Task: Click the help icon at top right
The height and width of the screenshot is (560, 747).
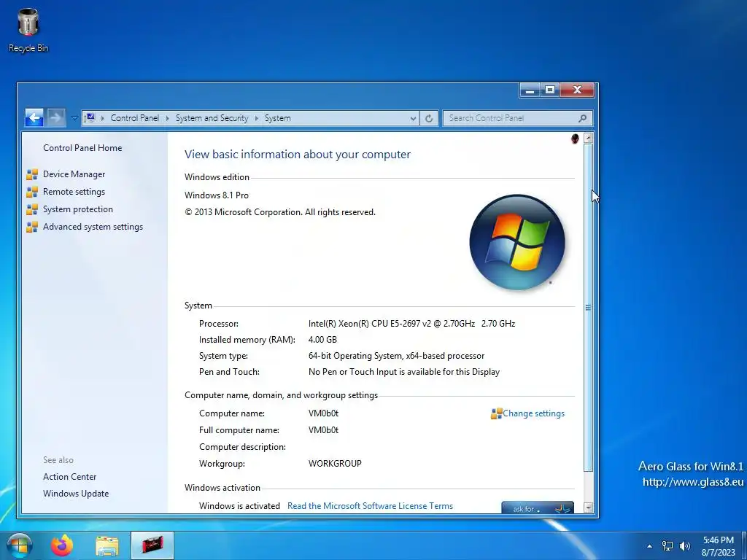Action: [575, 139]
